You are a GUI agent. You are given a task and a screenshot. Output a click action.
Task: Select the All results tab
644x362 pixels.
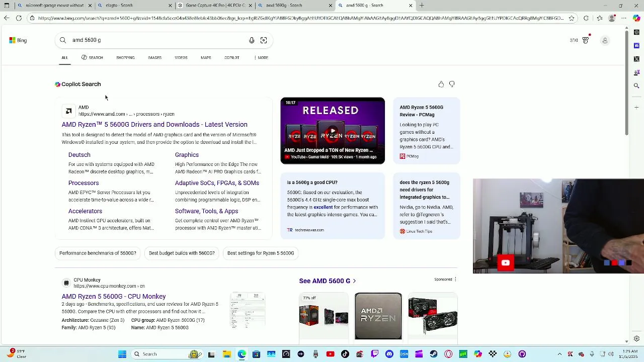pos(64,58)
